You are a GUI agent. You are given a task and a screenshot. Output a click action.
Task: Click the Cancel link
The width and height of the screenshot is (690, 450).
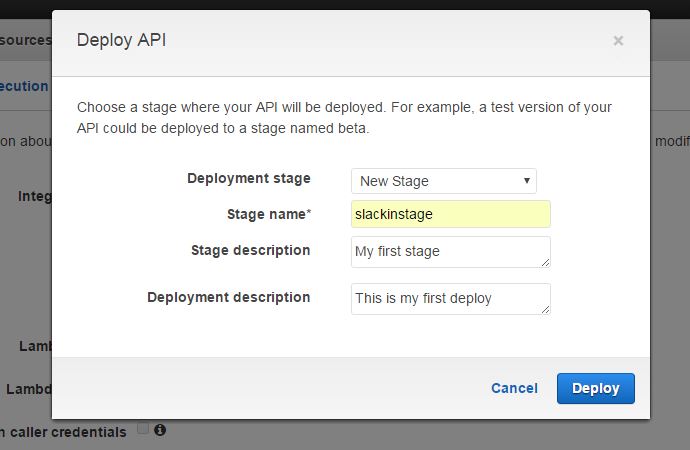(x=514, y=388)
